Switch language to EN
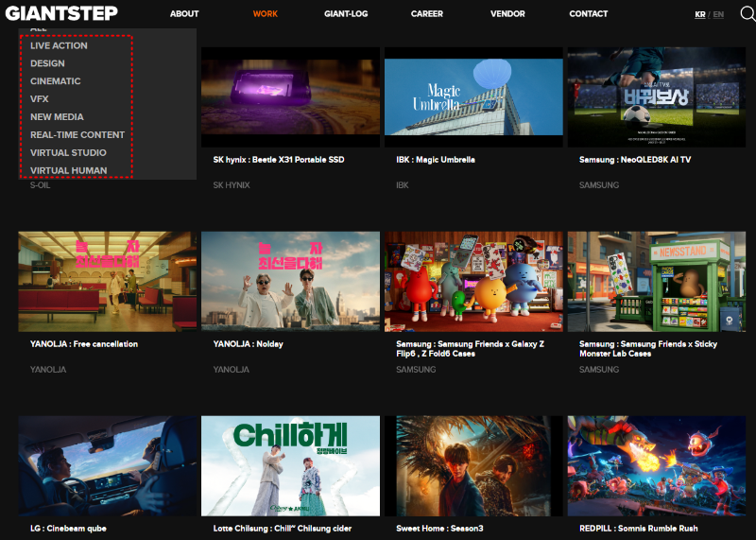This screenshot has height=540, width=756. (718, 14)
